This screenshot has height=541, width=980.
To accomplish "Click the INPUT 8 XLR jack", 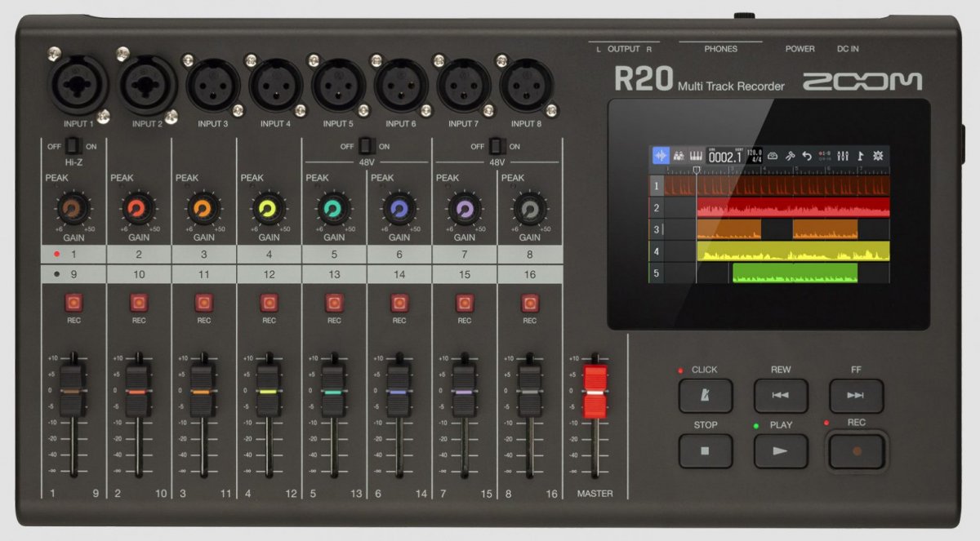I will [x=527, y=86].
